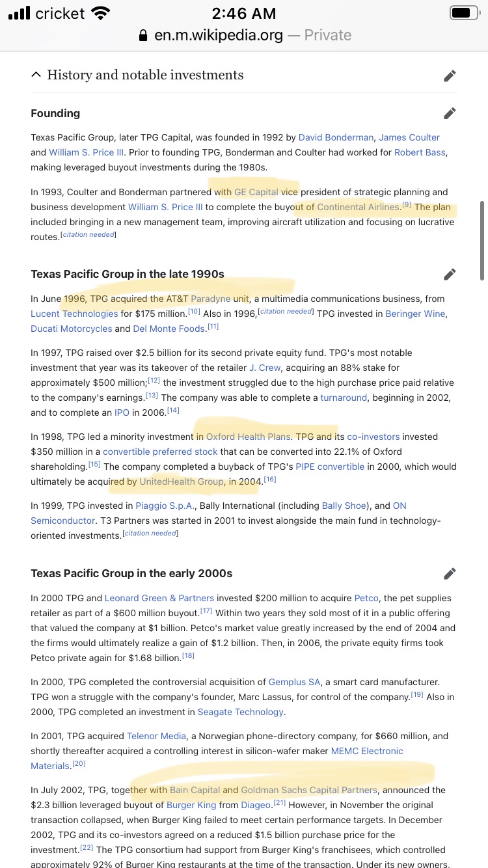This screenshot has height=868, width=488.
Task: Tap the Wi-Fi icon in status bar
Action: [x=101, y=13]
